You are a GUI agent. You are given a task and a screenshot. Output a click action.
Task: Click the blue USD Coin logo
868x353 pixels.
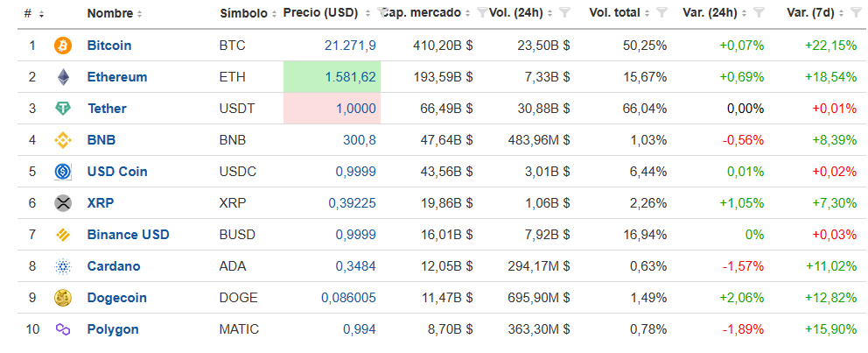click(x=62, y=172)
